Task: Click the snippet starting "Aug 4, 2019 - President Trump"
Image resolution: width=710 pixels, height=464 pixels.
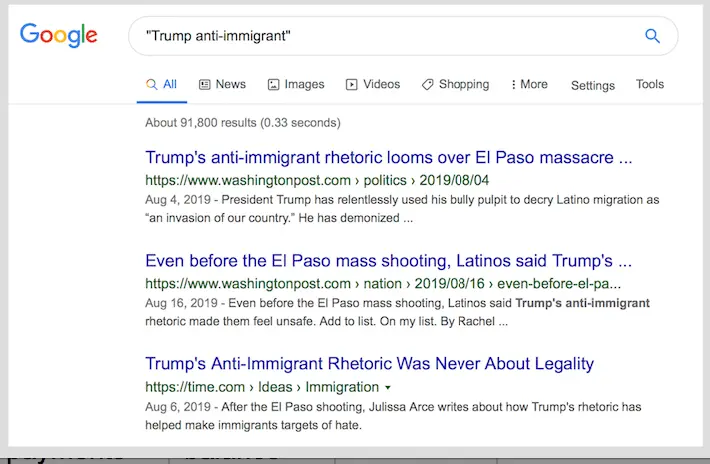Action: point(402,209)
